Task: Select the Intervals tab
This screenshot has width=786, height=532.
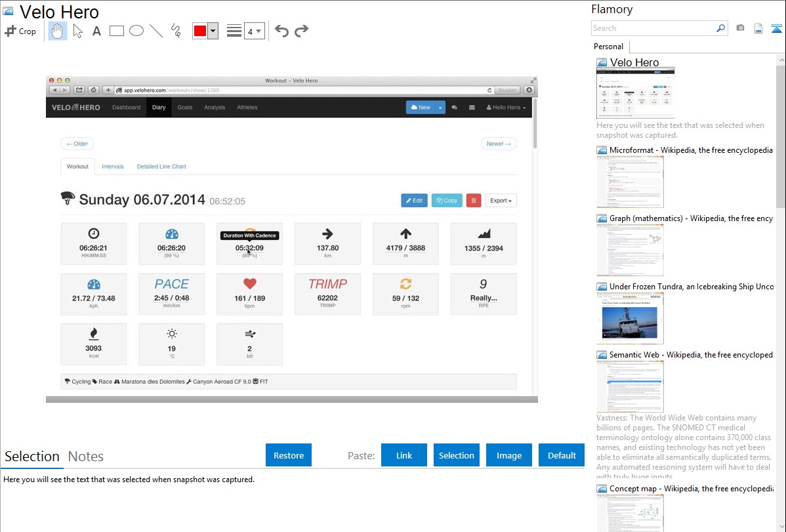Action: click(112, 167)
